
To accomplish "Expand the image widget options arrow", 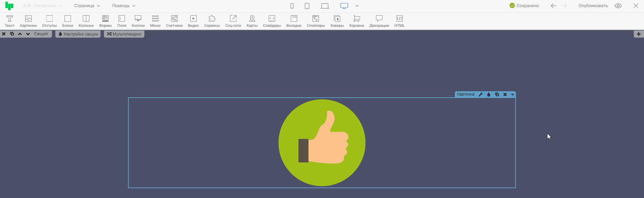I will click(513, 95).
